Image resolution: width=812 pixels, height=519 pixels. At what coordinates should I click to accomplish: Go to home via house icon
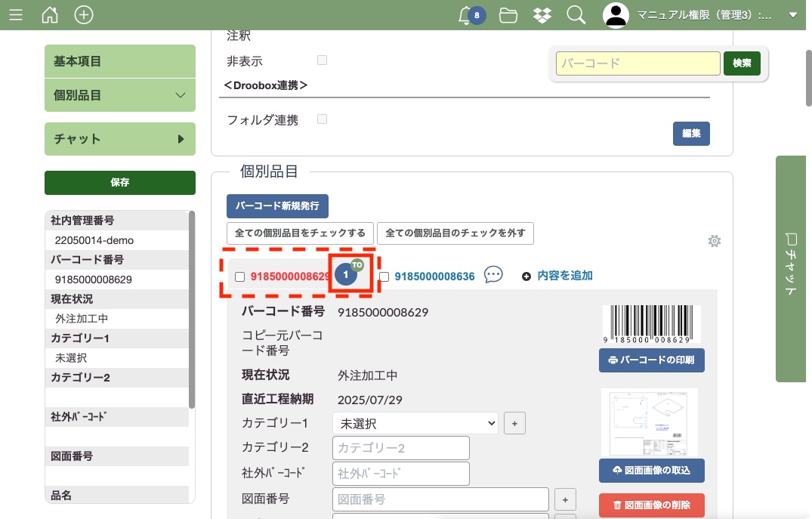(50, 15)
